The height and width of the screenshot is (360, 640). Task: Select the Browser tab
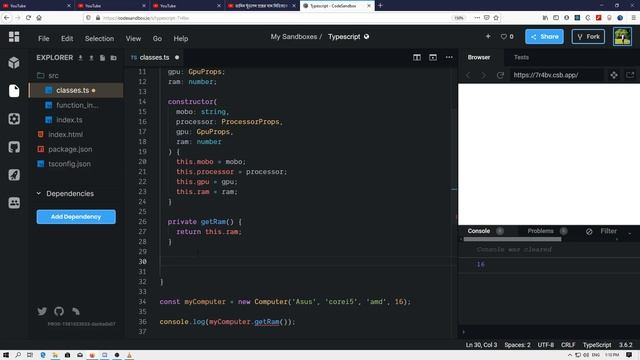tap(479, 58)
